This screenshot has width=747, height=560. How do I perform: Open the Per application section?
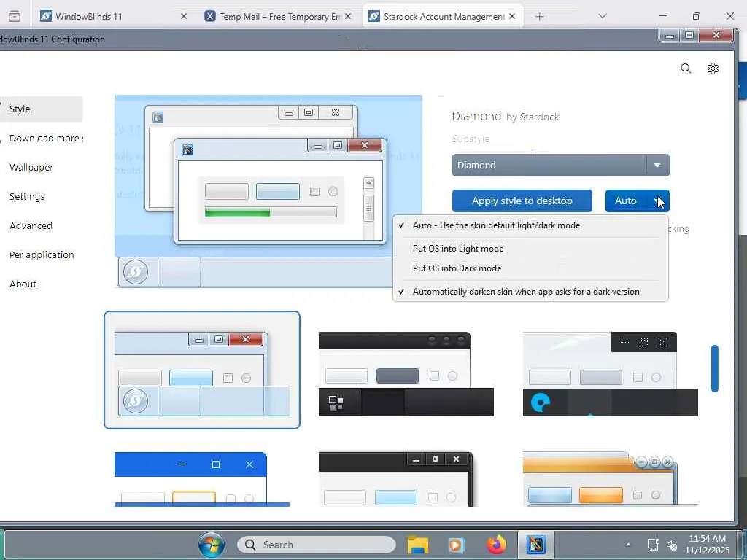click(42, 254)
